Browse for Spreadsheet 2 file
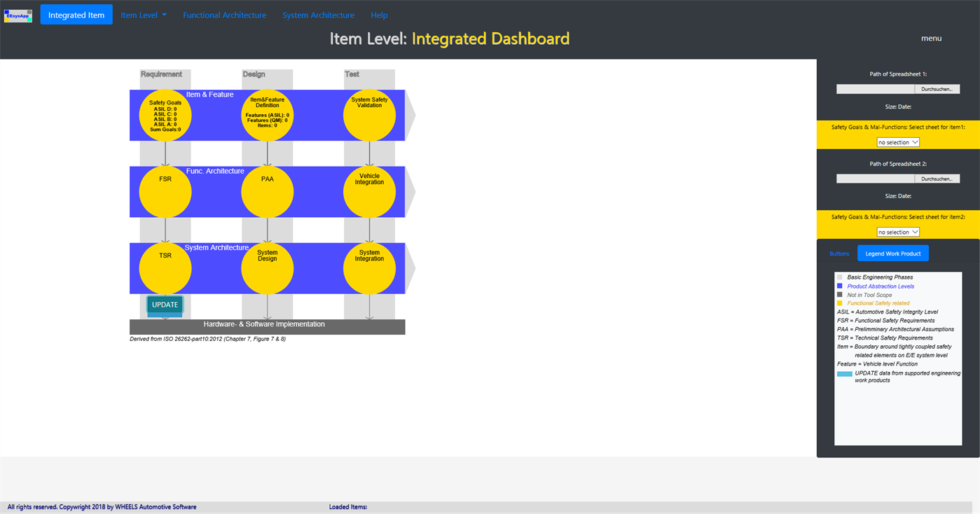Image resolution: width=980 pixels, height=514 pixels. 937,179
